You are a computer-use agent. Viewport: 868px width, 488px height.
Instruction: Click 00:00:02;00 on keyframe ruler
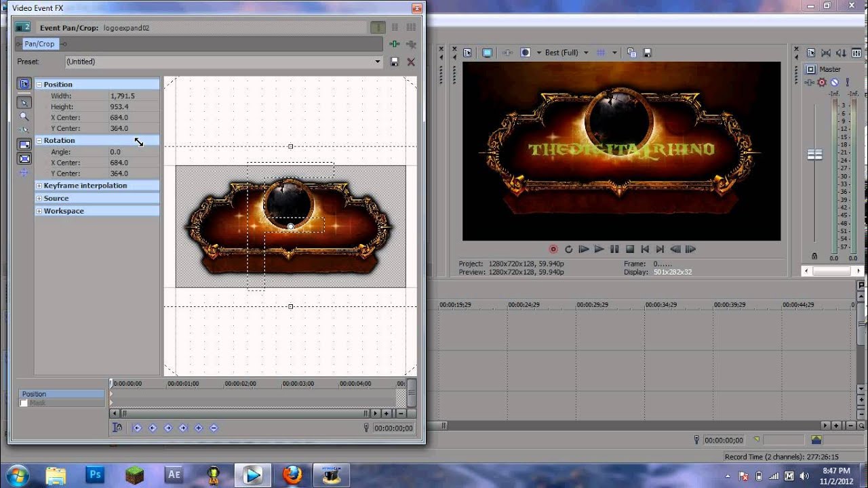pos(241,384)
